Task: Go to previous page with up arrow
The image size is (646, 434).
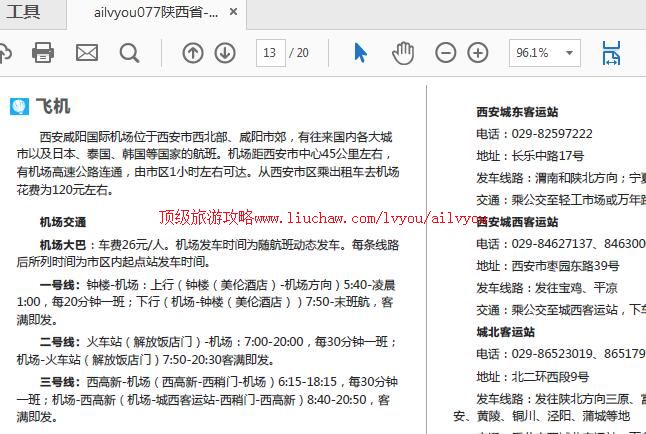Action: tap(193, 52)
